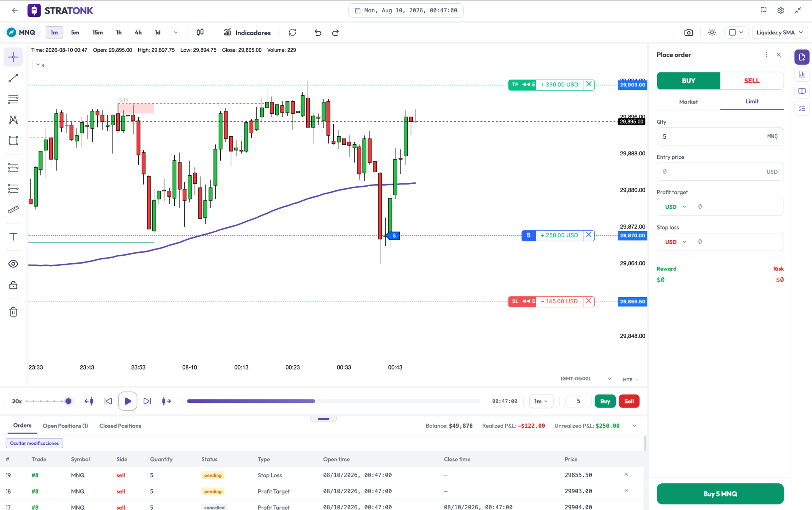The image size is (812, 510).
Task: Click the flag icon in header
Action: 763,11
